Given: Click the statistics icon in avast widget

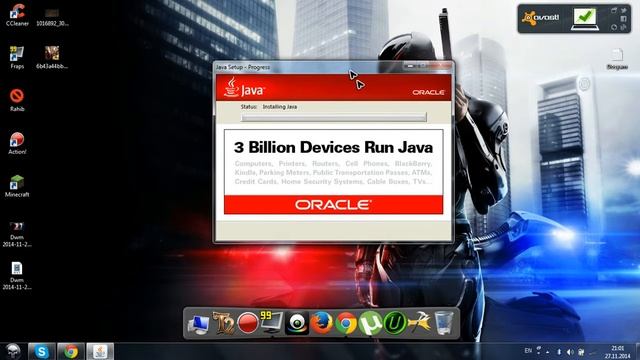Looking at the screenshot, I should point(623,27).
